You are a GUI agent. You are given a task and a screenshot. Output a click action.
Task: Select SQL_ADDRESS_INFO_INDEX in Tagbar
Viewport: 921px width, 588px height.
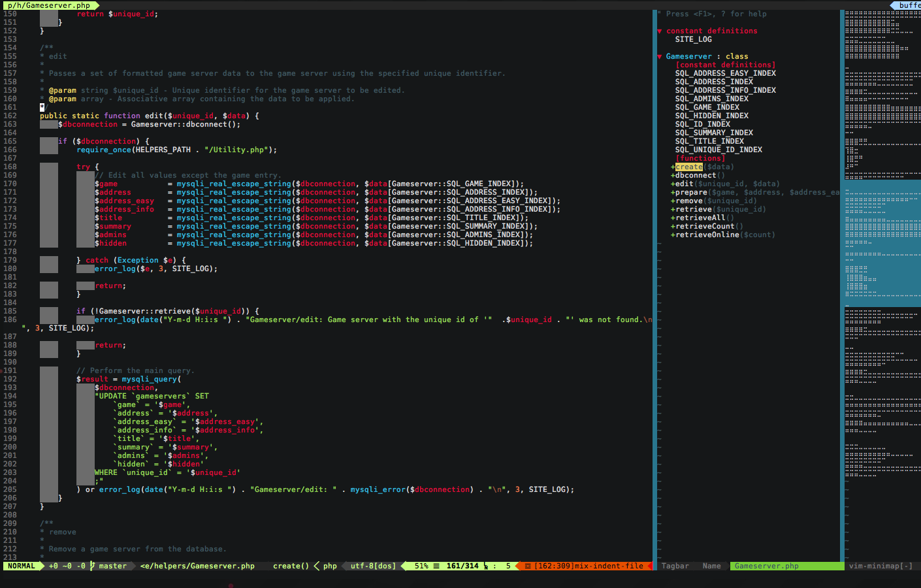tap(725, 90)
